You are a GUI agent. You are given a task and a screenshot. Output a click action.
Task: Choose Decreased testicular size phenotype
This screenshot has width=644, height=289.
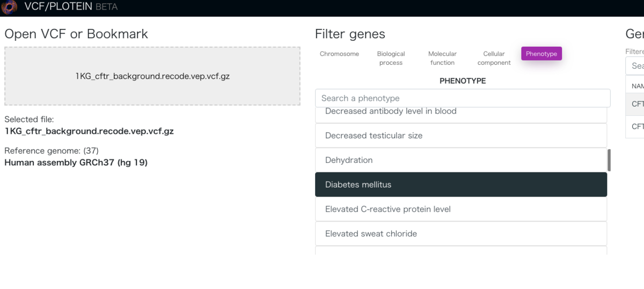pyautogui.click(x=461, y=136)
